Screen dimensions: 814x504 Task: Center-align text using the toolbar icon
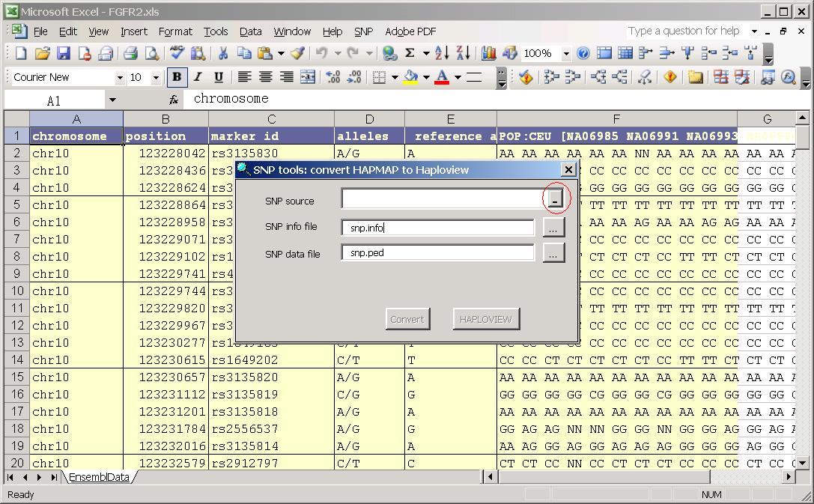pos(265,77)
